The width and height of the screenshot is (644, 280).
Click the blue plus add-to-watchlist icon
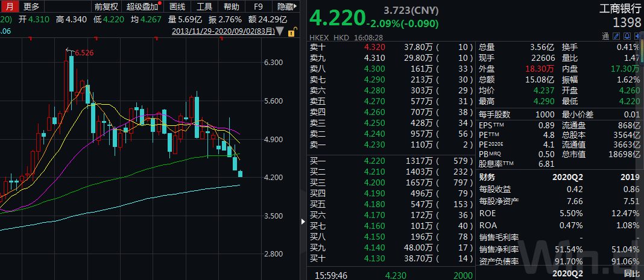click(x=638, y=36)
